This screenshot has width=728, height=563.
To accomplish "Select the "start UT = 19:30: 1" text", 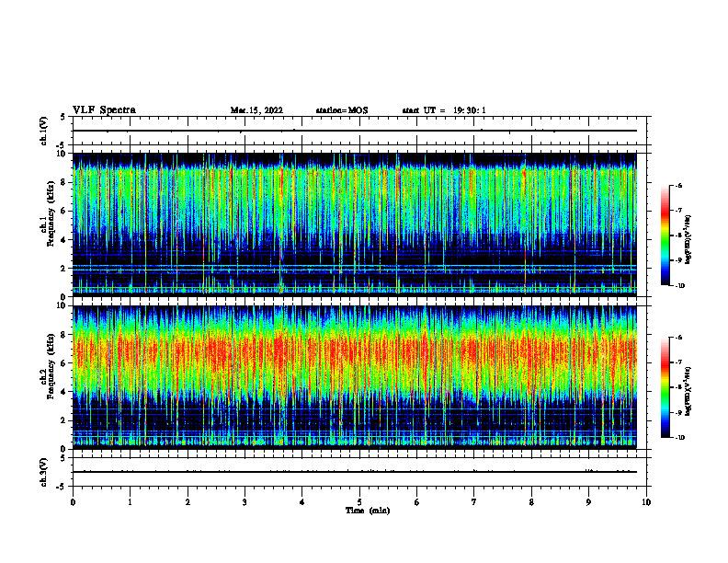I will point(444,110).
